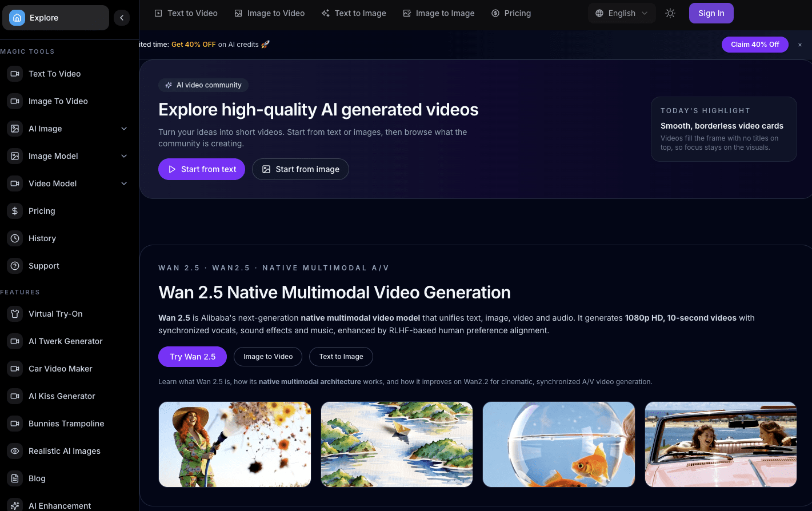
Task: Collapse the sidebar with the arrow toggle
Action: pyautogui.click(x=122, y=18)
